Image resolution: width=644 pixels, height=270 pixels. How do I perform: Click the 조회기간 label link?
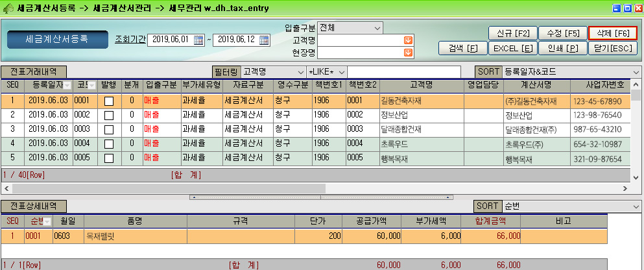[130, 40]
